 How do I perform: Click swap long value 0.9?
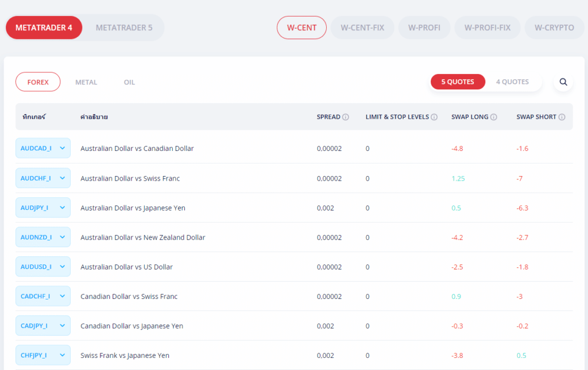456,297
